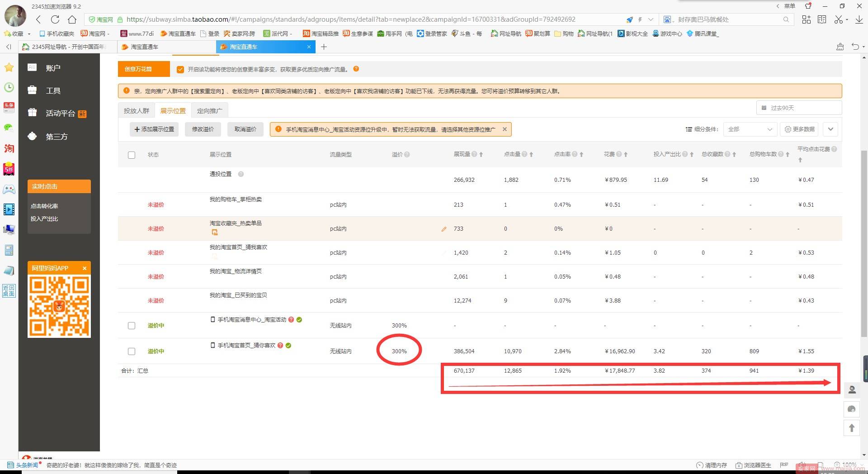Toggle the 创意万花筒 orange checkbox

[x=180, y=69]
